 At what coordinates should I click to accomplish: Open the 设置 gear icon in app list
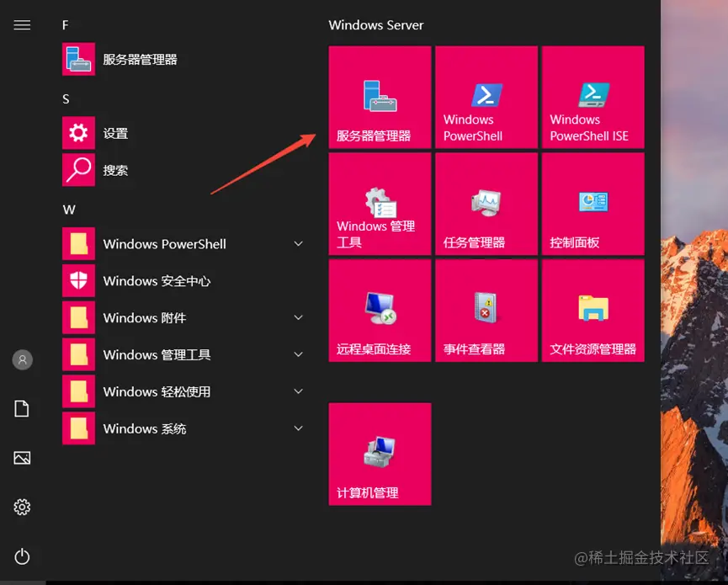click(x=78, y=133)
